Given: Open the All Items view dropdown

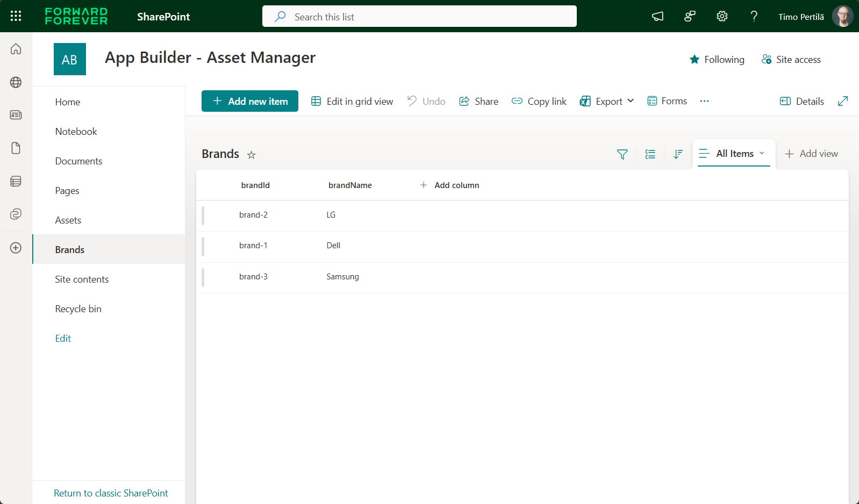Looking at the screenshot, I should click(x=734, y=154).
